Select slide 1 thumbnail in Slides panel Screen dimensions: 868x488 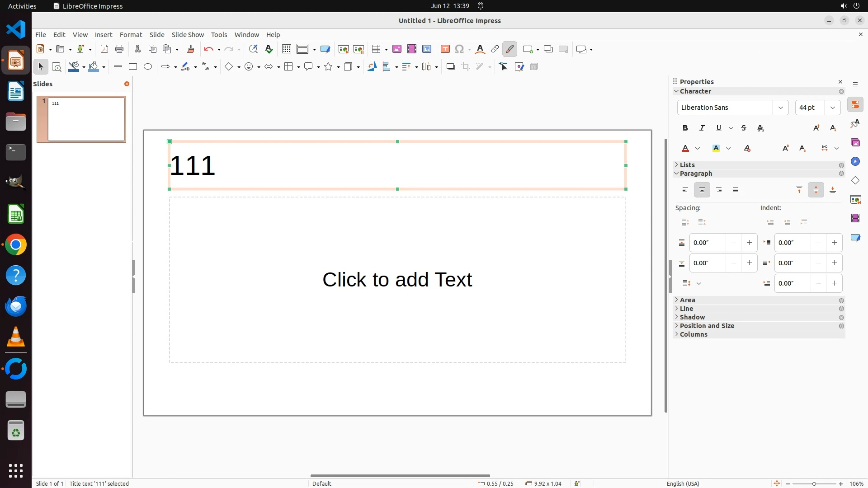tap(86, 119)
